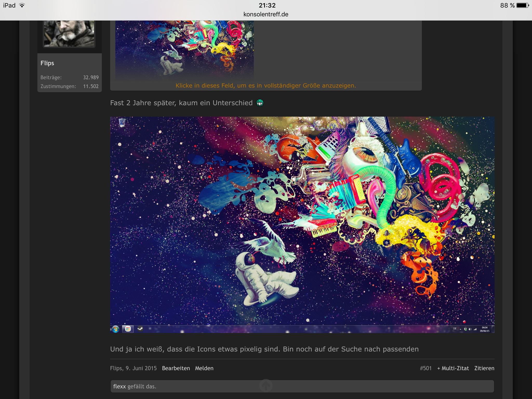532x399 pixels.
Task: Click the colorful grid app icon on the taskbar
Action: pyautogui.click(x=128, y=329)
